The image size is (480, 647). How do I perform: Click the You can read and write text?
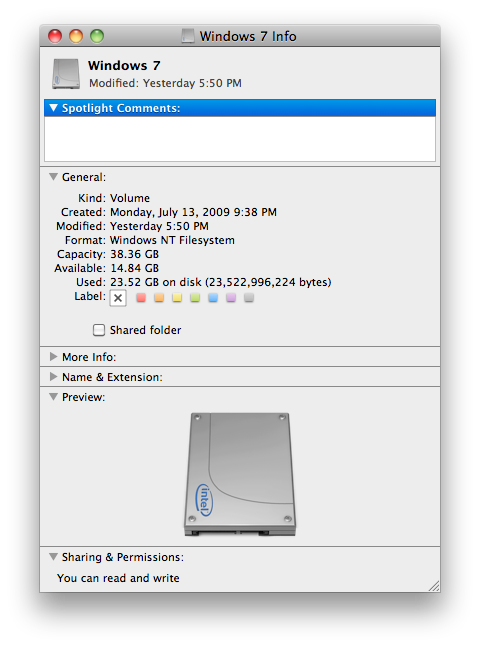click(x=118, y=579)
